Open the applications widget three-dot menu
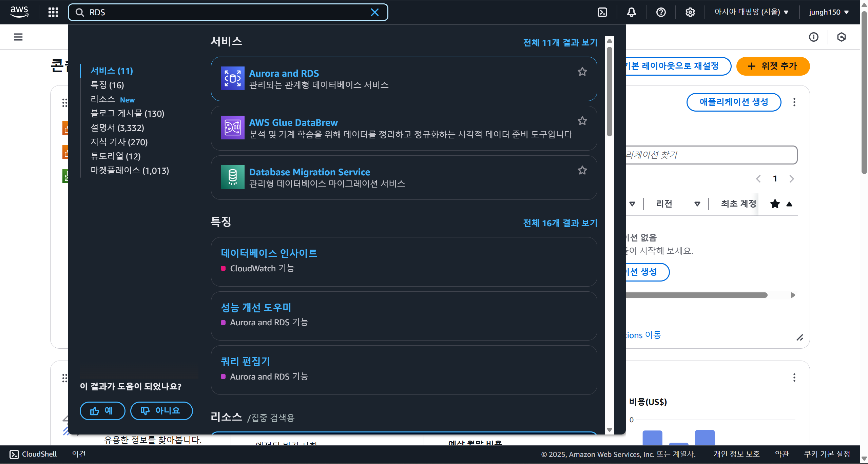 pyautogui.click(x=794, y=102)
